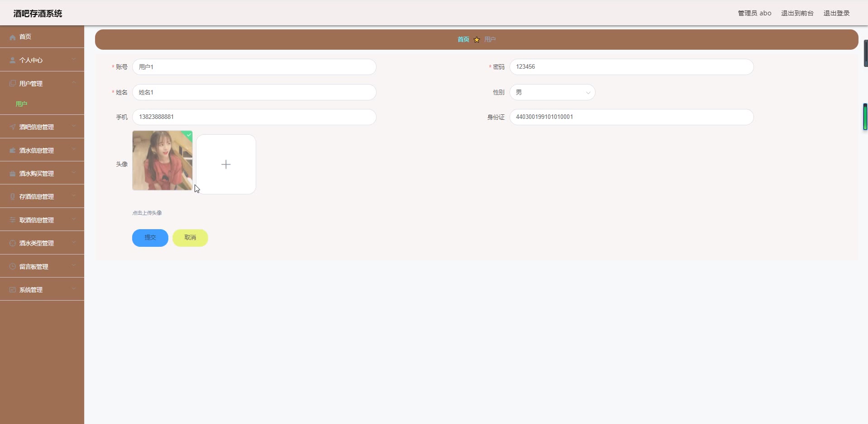Image resolution: width=868 pixels, height=424 pixels.
Task: Expand the 存酒信息管理 chevron
Action: (74, 196)
